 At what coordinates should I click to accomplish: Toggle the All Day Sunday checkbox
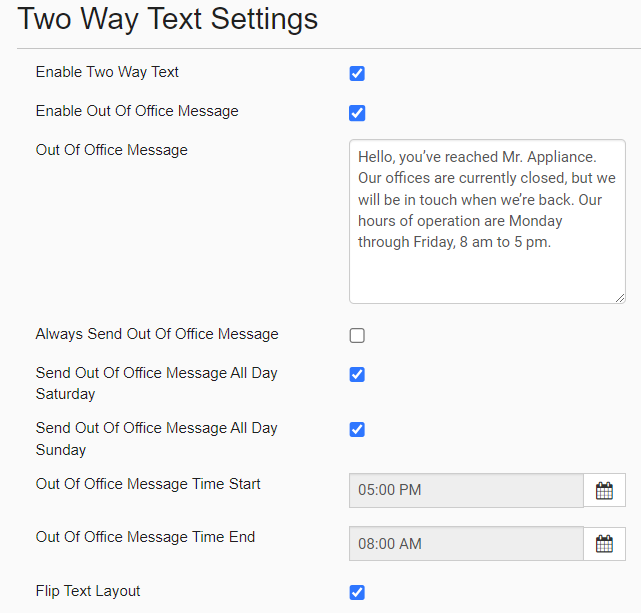coord(357,430)
